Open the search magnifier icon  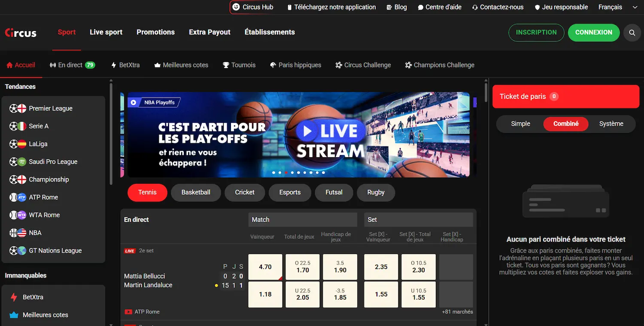[632, 33]
